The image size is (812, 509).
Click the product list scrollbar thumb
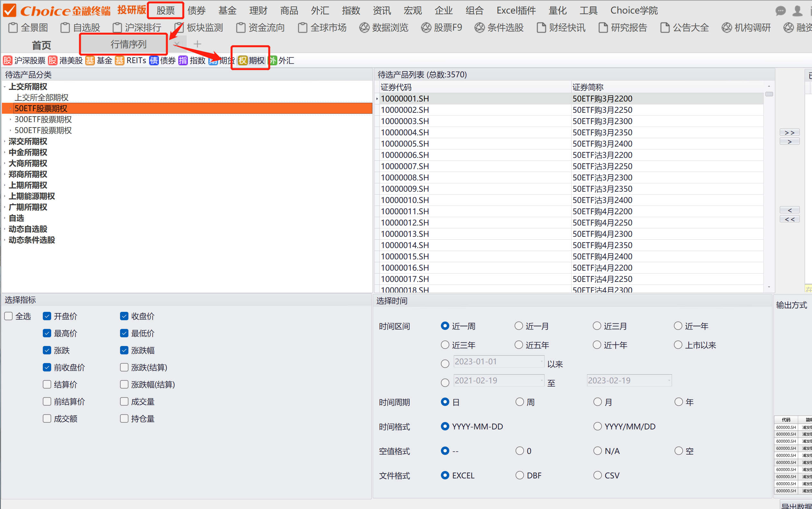(769, 94)
